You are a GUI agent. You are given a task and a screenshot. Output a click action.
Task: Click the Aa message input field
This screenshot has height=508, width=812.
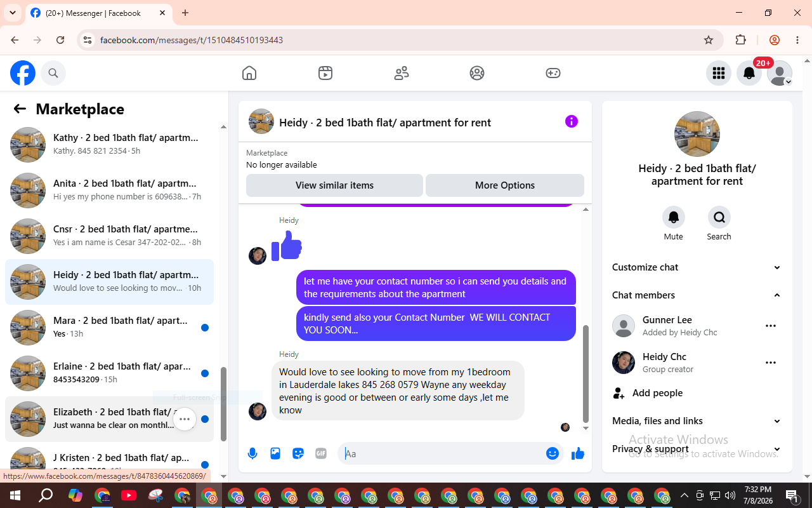pyautogui.click(x=442, y=453)
